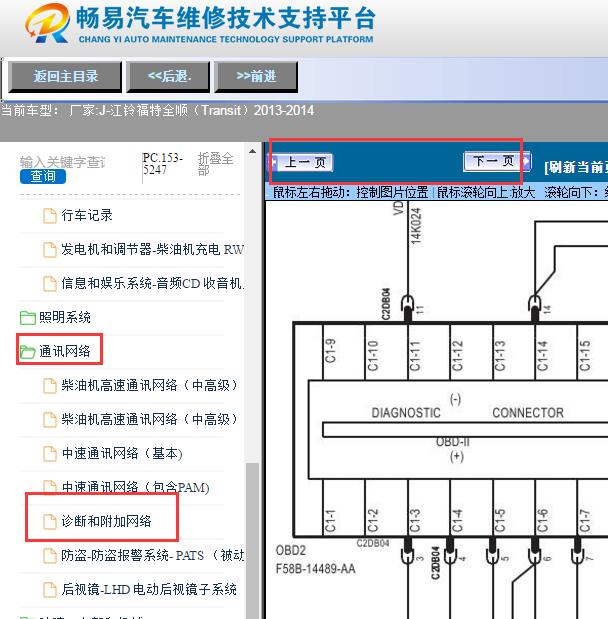This screenshot has width=608, height=619.
Task: Open 中速通讯网络（包含PAM) document
Action: [135, 487]
